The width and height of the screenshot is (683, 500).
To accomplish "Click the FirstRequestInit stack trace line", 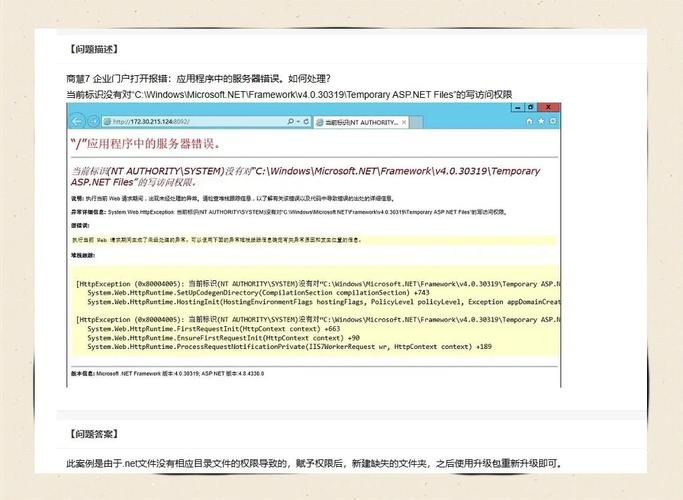I will [213, 329].
